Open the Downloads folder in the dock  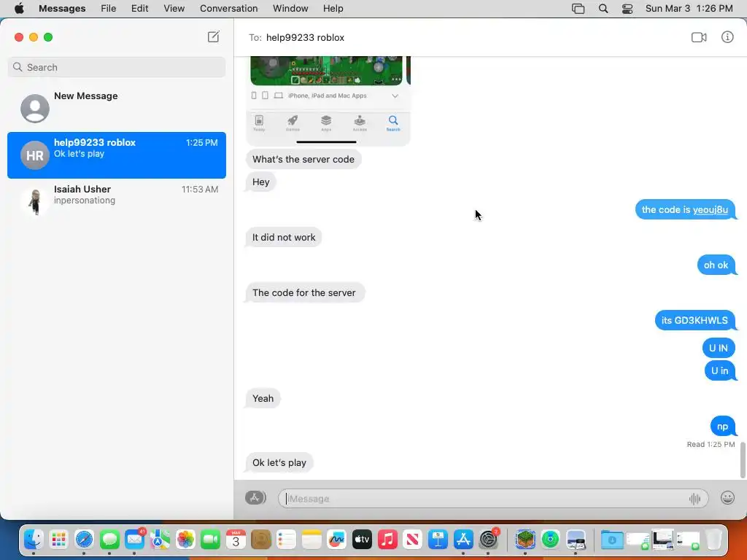(612, 540)
